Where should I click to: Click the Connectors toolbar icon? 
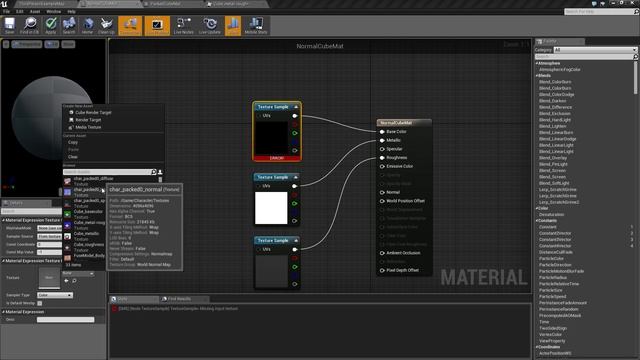click(x=130, y=26)
